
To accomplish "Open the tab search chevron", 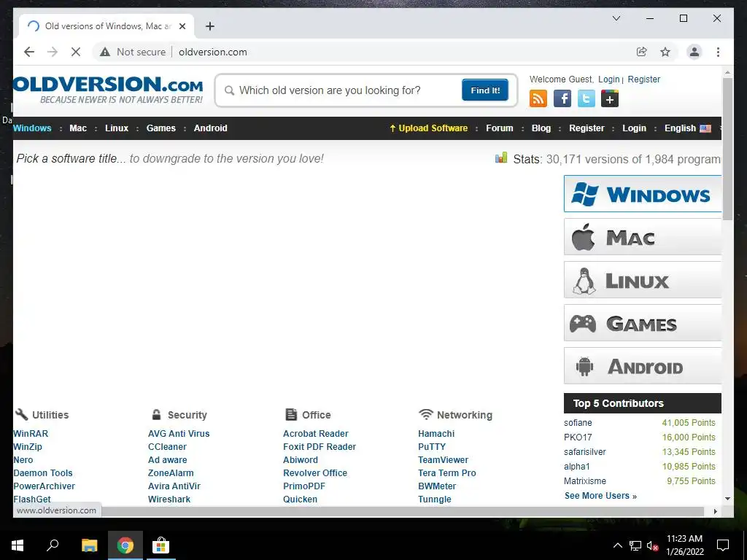I will click(616, 18).
